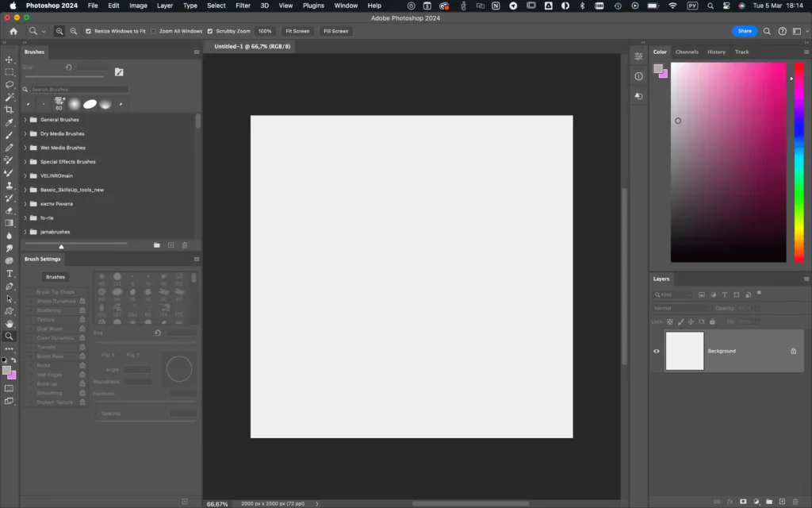Click the 100% zoom button
Viewport: 812px width, 508px height.
pos(265,31)
